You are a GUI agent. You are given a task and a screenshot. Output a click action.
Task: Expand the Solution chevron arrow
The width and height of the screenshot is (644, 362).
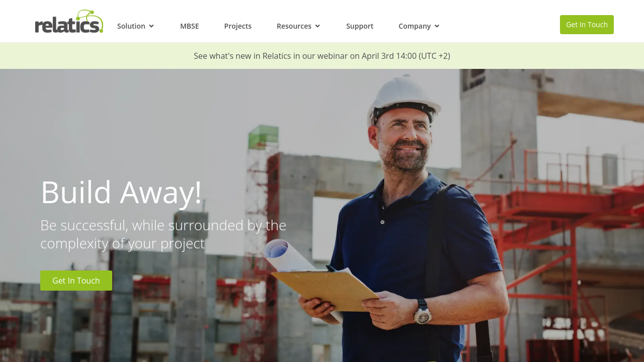[x=151, y=26]
